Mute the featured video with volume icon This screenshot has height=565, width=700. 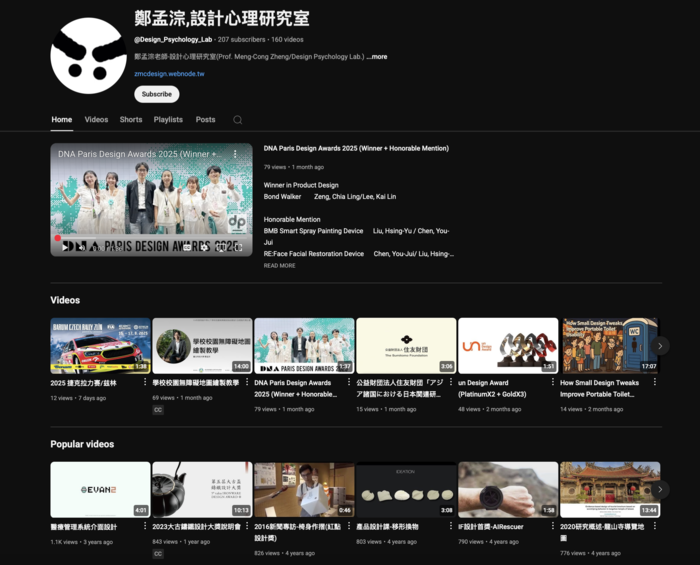click(81, 247)
